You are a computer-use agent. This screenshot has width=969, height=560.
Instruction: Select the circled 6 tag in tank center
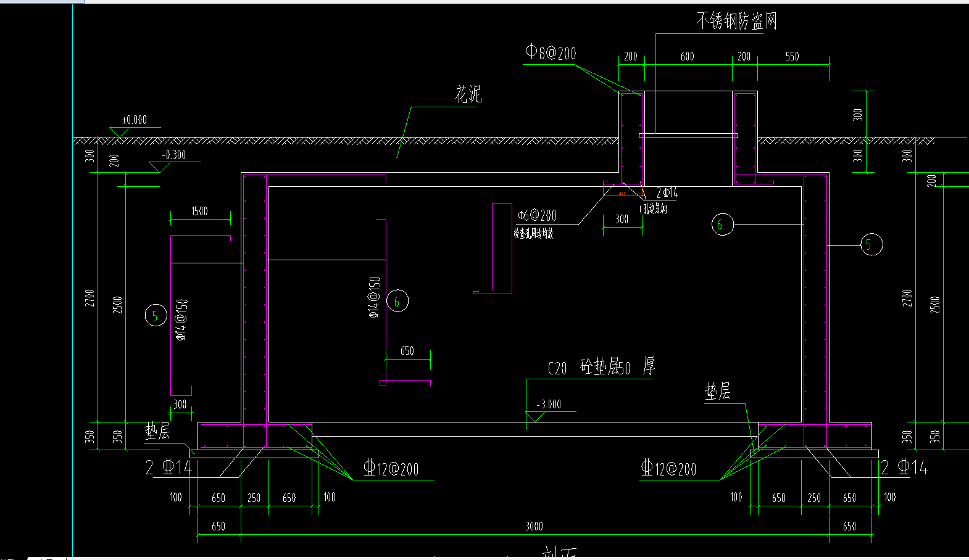(x=397, y=301)
